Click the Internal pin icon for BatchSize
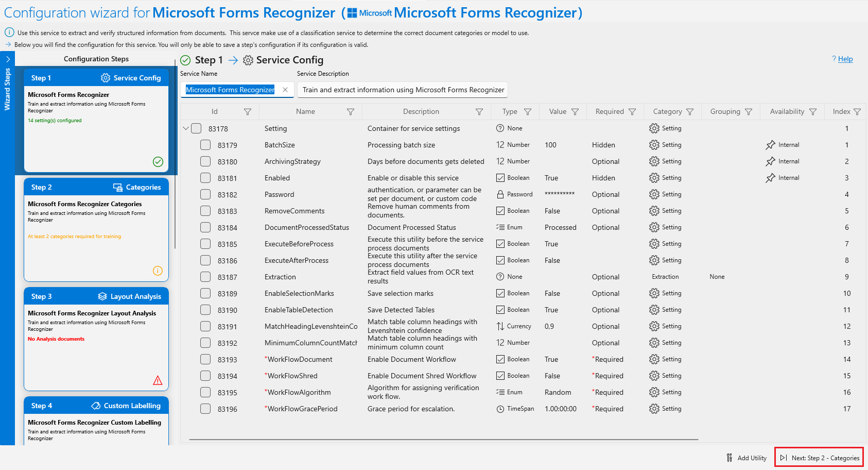Viewport: 868px width, 470px height. point(770,145)
